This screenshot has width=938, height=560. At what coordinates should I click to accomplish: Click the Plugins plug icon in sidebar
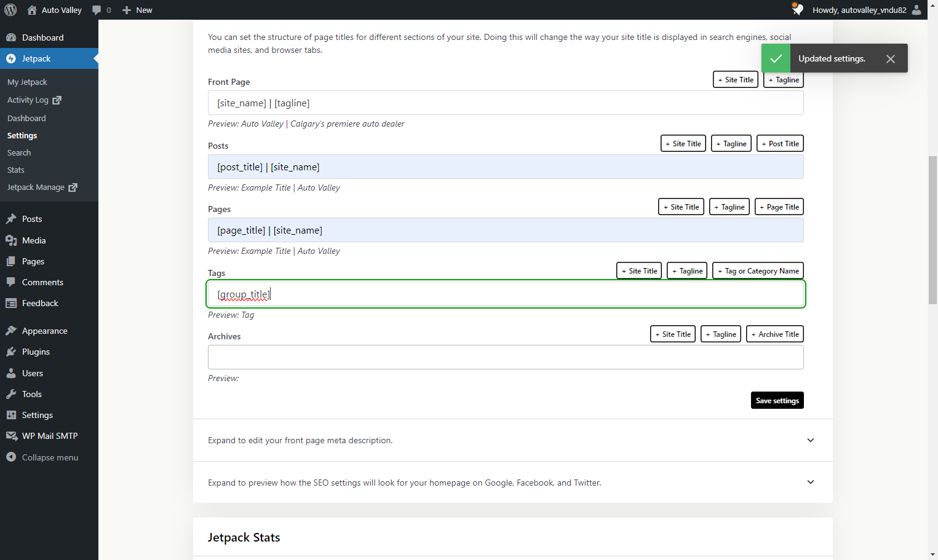coord(11,352)
